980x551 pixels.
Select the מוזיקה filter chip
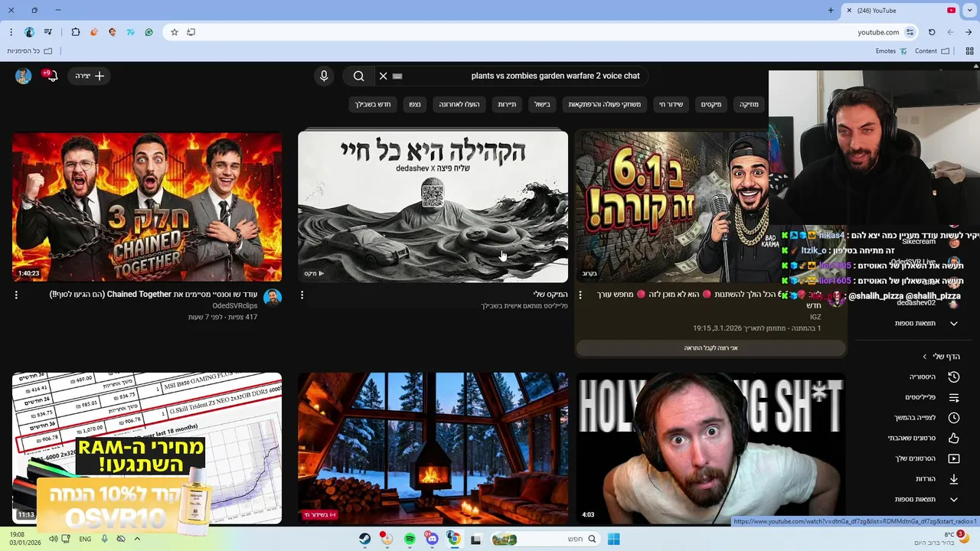point(749,104)
